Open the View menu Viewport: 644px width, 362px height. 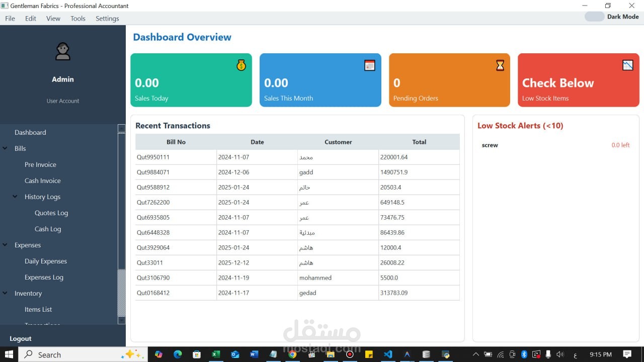(x=53, y=19)
